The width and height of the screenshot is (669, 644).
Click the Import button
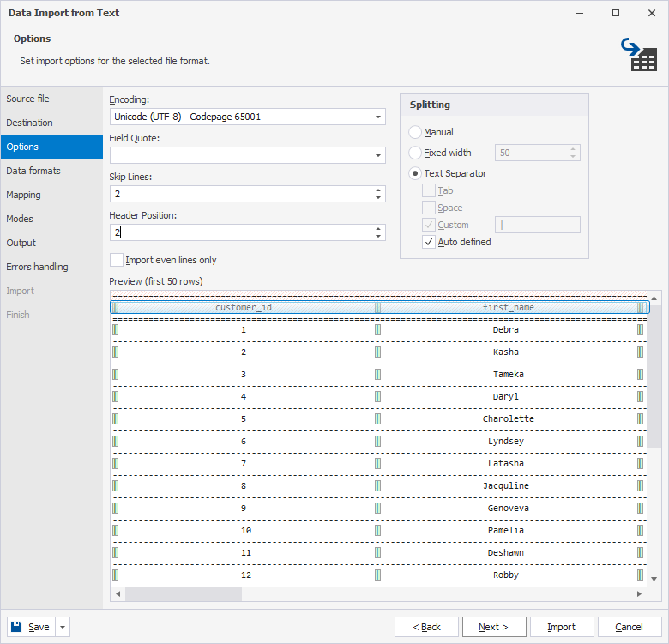click(x=562, y=627)
